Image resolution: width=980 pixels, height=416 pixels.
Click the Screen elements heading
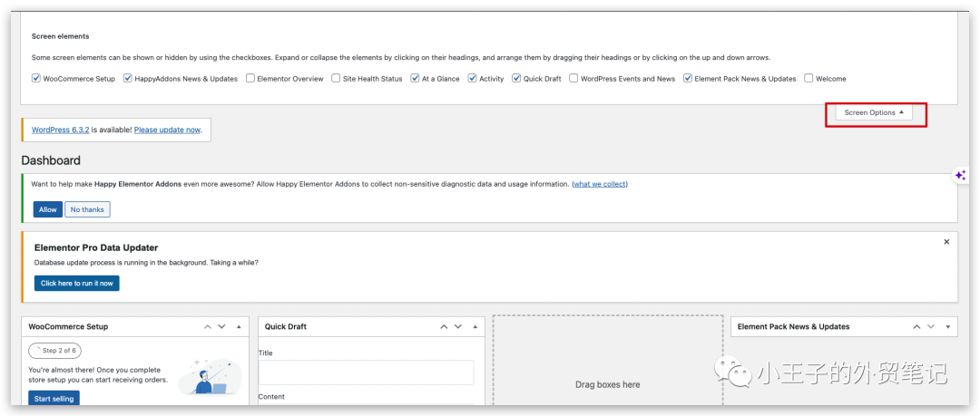(x=60, y=36)
